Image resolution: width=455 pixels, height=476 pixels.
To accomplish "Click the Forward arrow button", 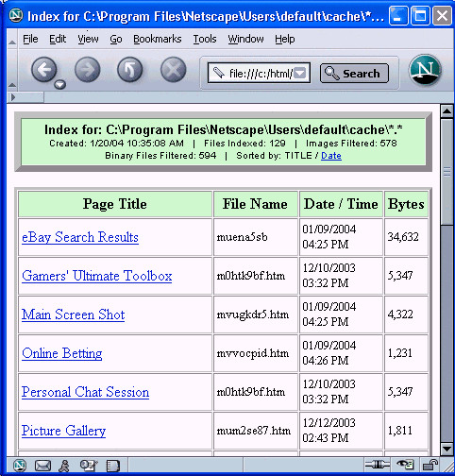I will click(x=87, y=70).
